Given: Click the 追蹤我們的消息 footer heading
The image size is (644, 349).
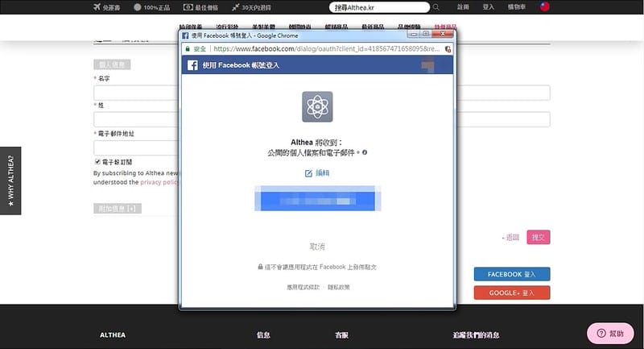Looking at the screenshot, I should 476,335.
